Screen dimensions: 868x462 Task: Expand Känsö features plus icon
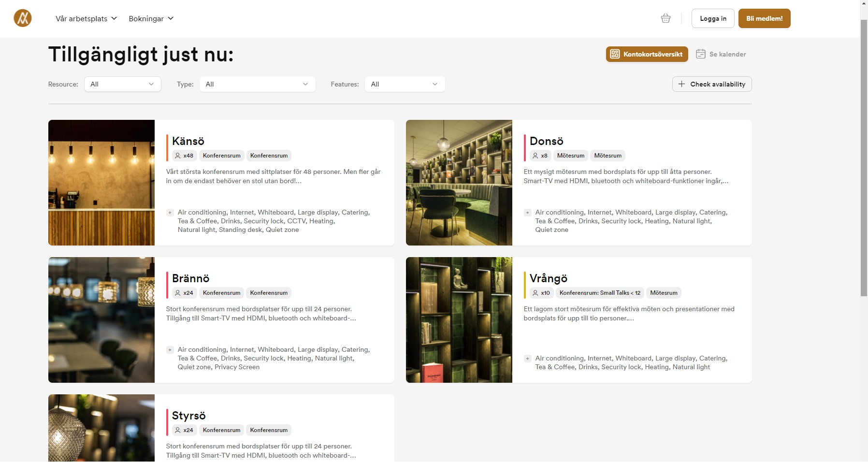tap(170, 213)
